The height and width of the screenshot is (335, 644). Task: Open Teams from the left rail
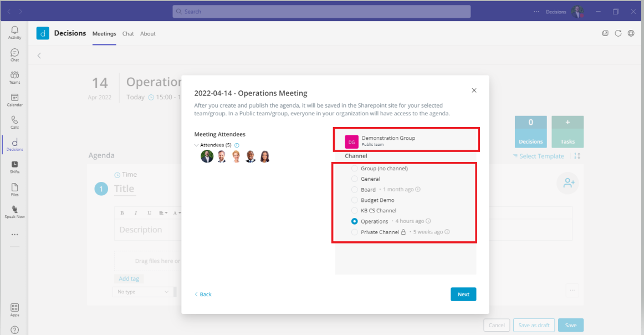(14, 77)
